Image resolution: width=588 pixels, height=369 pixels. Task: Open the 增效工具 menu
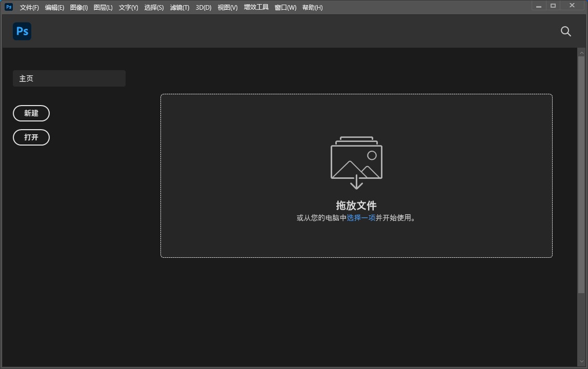(256, 8)
